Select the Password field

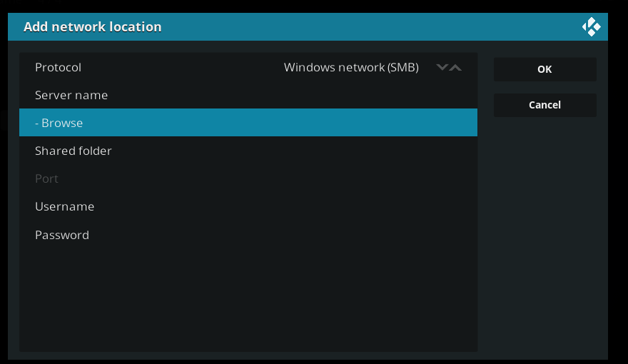(x=248, y=235)
